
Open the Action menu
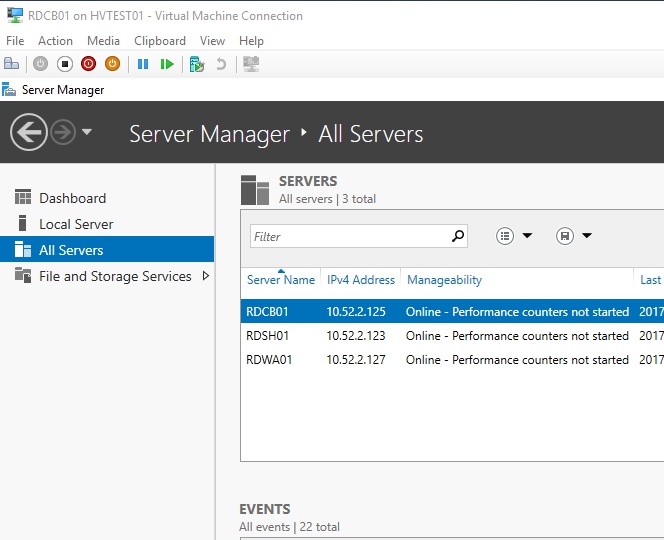[55, 41]
